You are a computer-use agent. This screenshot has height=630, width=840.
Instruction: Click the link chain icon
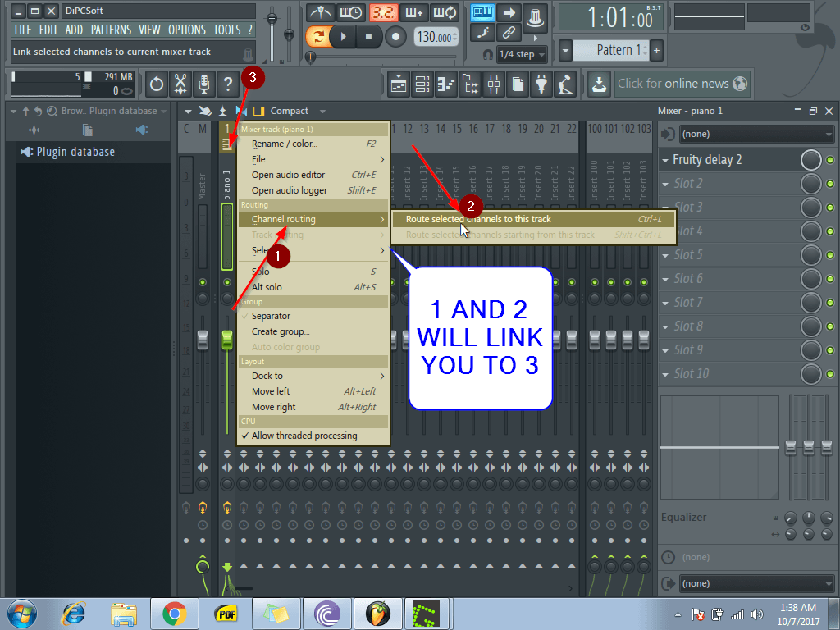pyautogui.click(x=509, y=33)
